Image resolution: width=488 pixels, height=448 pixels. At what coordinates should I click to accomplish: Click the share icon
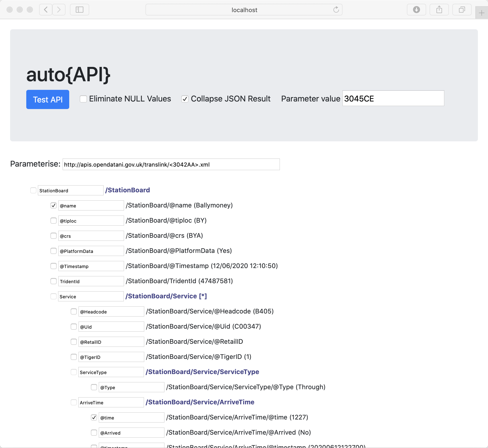tap(439, 10)
